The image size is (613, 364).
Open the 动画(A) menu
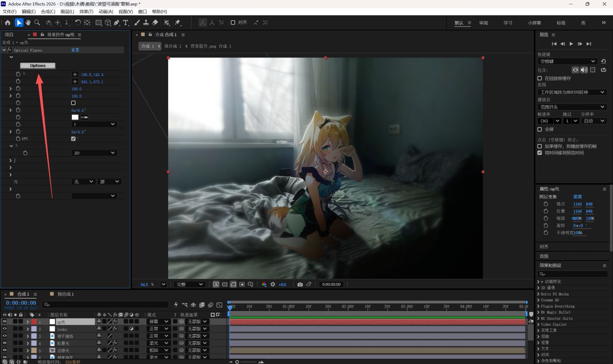click(106, 11)
